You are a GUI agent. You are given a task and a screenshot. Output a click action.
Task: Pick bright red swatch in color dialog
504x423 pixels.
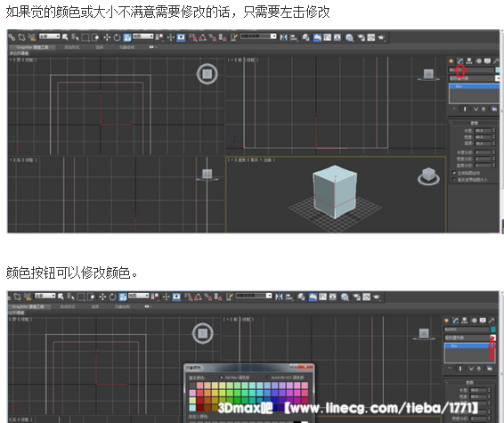[200, 393]
